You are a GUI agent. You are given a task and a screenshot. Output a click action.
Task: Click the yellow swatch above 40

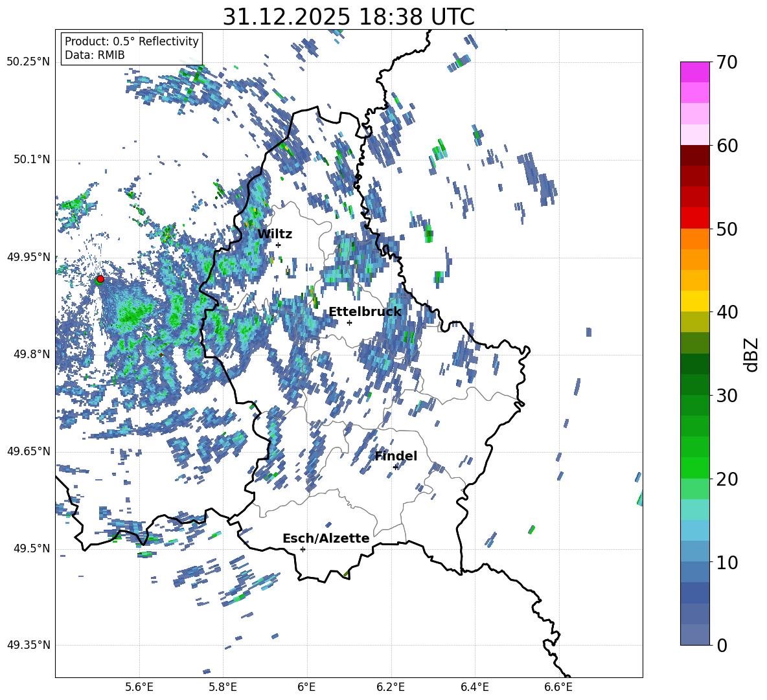(695, 301)
